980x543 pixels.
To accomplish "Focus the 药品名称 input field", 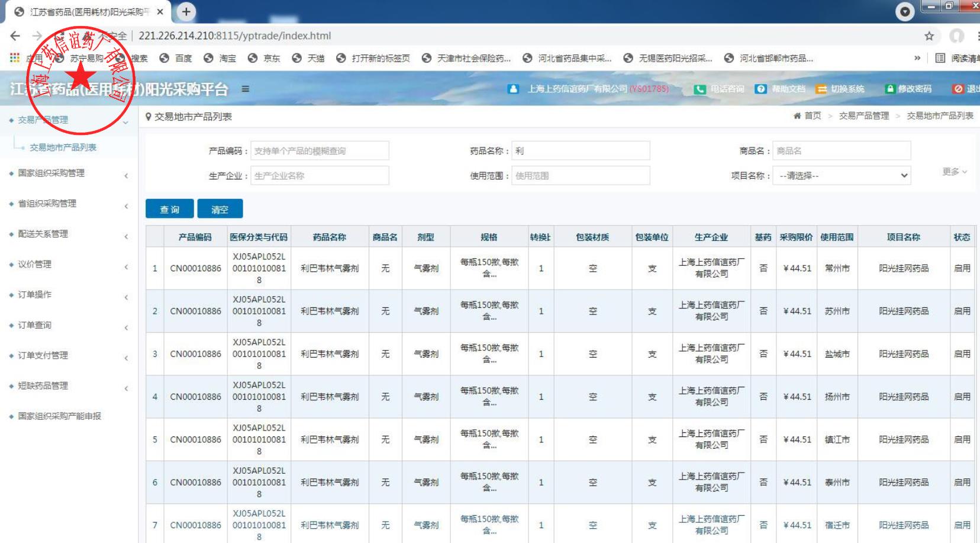I will pos(581,151).
